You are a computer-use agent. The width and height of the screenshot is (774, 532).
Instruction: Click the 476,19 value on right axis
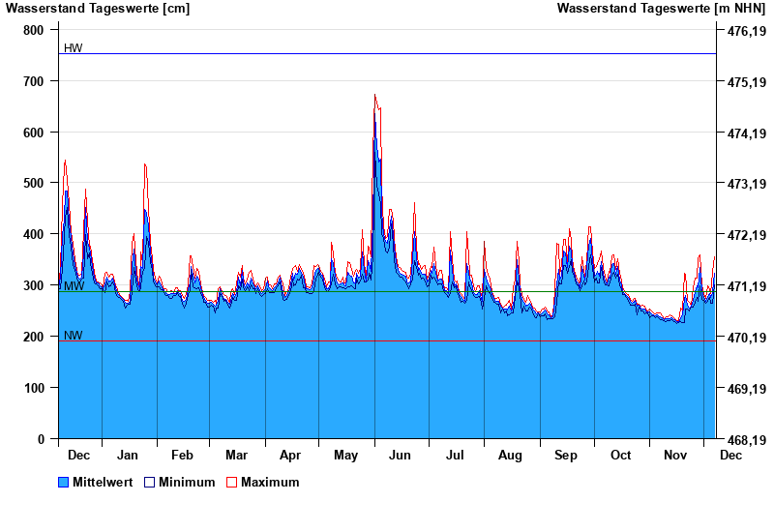(740, 30)
